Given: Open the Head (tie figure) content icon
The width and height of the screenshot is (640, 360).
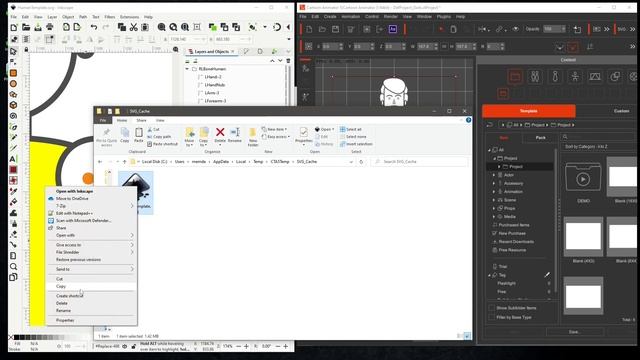Looking at the screenshot, I should click(555, 76).
